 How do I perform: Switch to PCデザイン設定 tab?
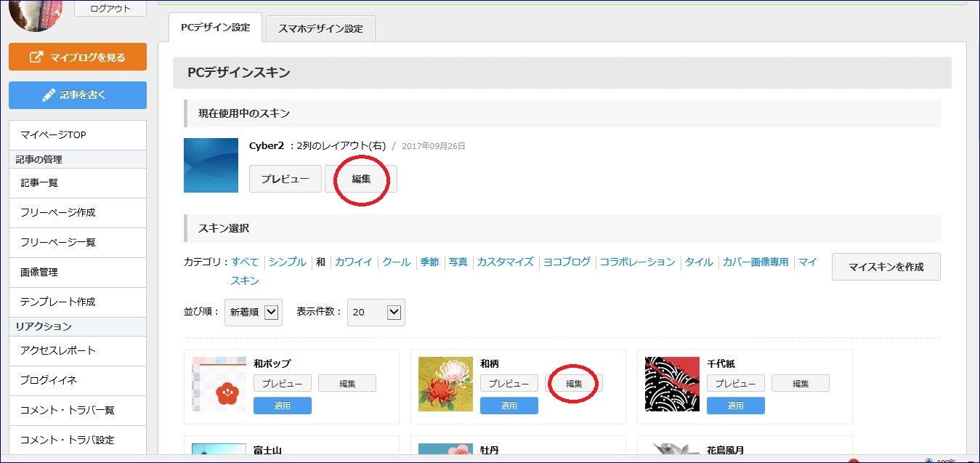215,28
